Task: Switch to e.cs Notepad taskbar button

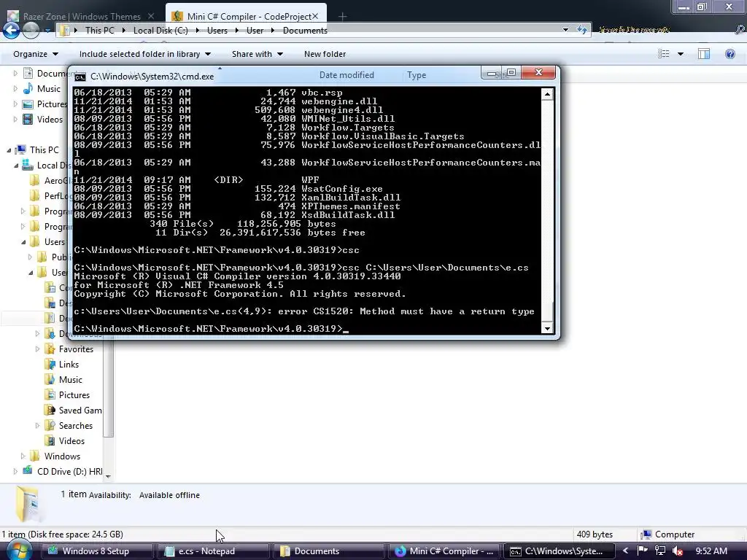Action: pos(212,551)
